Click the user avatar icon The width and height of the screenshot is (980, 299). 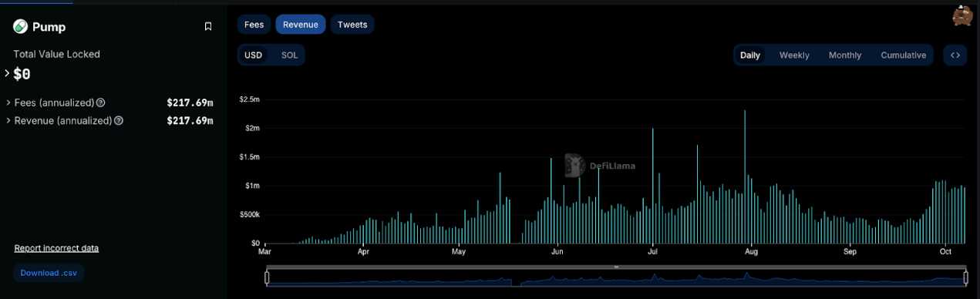962,15
